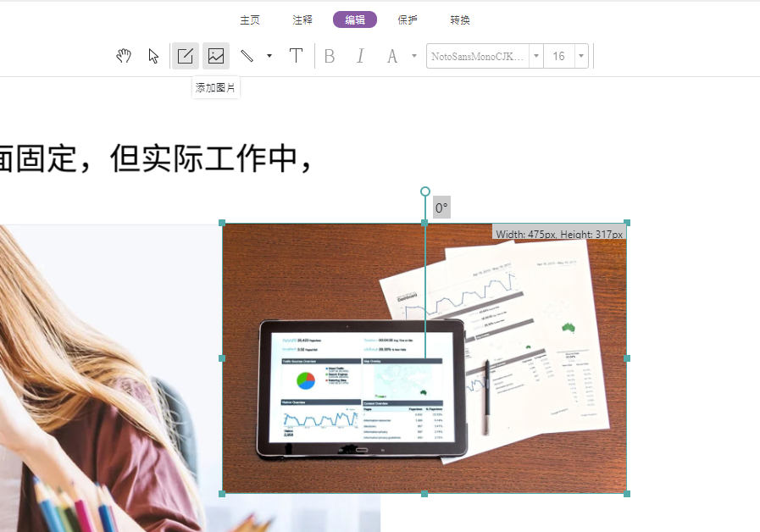Select the hand pan tool
Screen dimensions: 760x532
point(124,55)
